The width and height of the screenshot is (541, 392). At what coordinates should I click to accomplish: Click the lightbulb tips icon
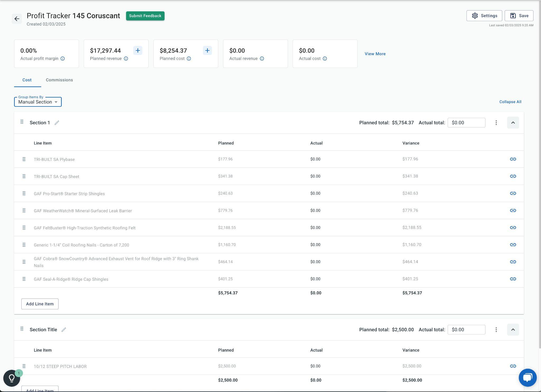12,378
